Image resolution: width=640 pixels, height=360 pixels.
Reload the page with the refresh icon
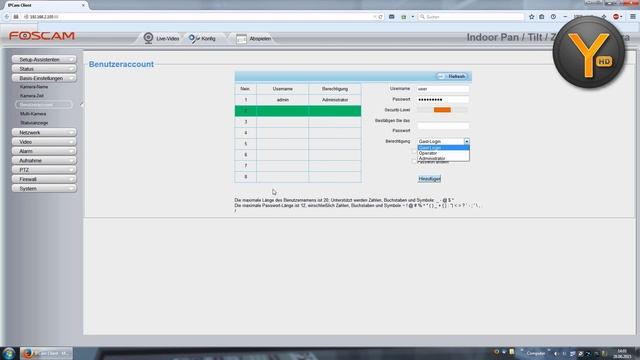click(380, 17)
